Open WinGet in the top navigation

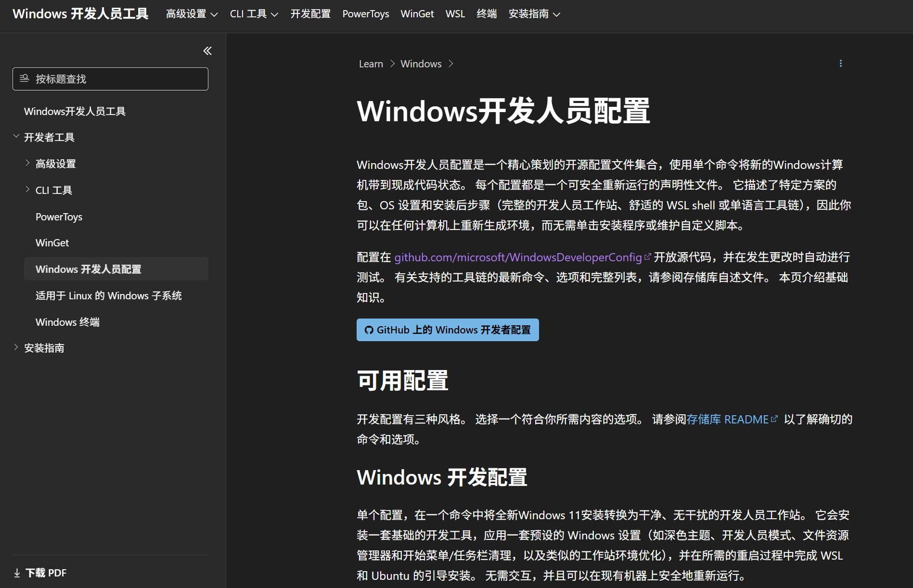[417, 14]
